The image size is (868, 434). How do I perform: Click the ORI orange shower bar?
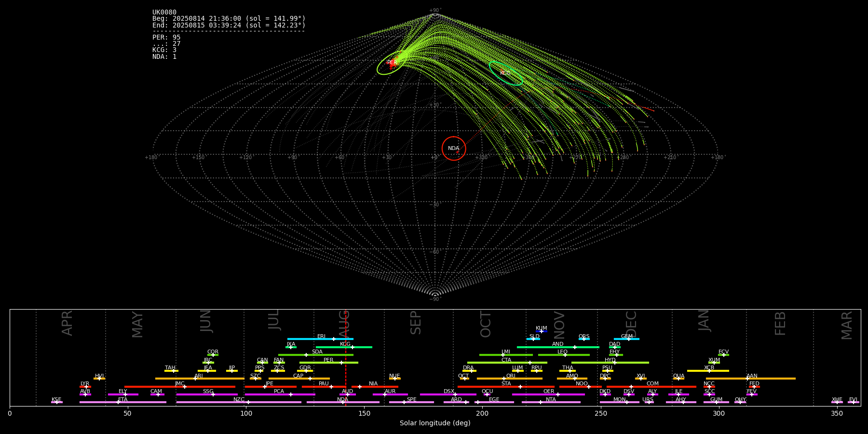(510, 379)
